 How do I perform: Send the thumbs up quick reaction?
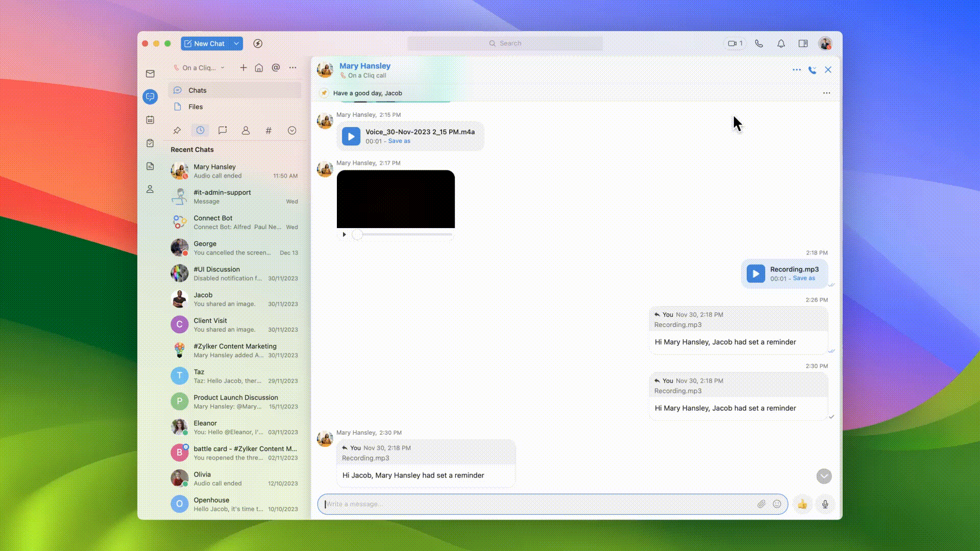(x=802, y=504)
